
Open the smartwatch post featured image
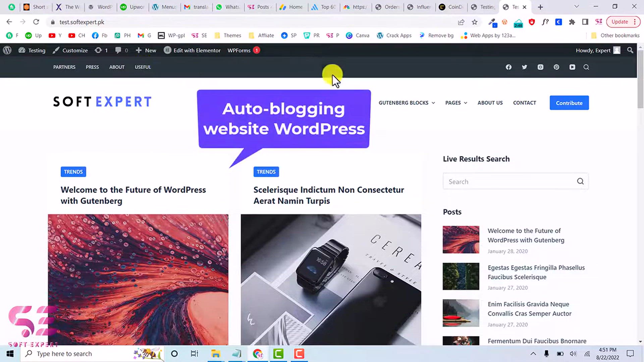pos(331,280)
